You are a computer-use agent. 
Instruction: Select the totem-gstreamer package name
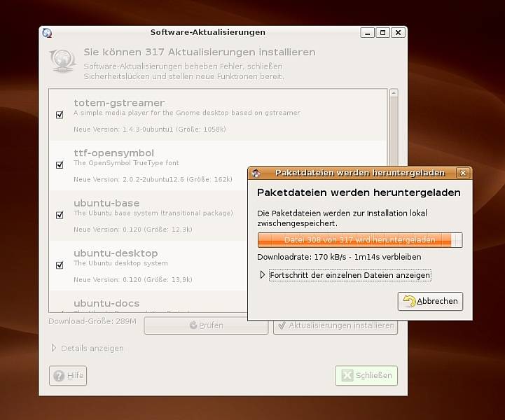[x=119, y=103]
